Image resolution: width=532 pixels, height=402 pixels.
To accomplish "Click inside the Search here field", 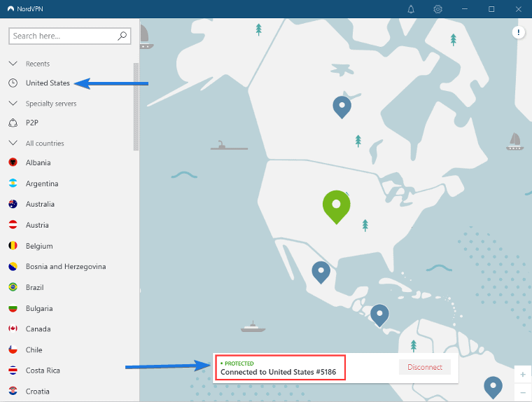I will point(69,36).
